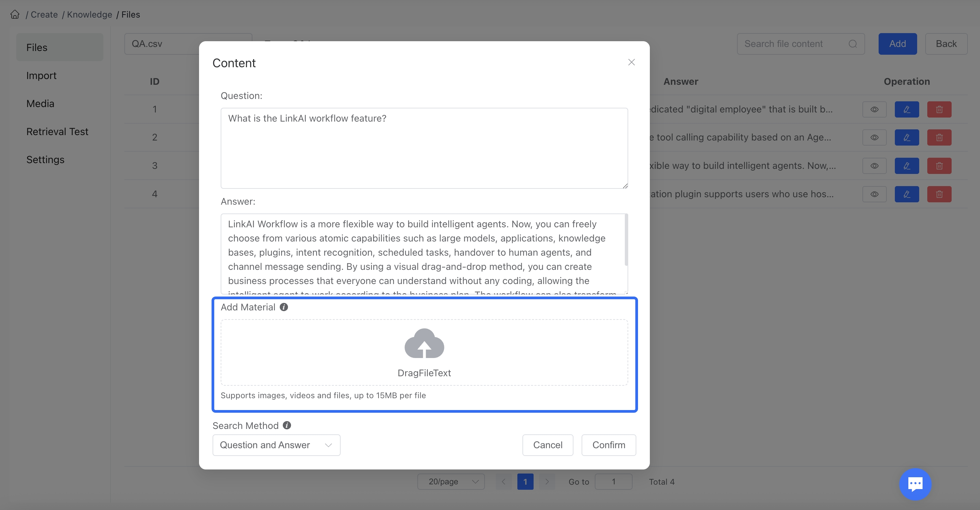Select the Import sidebar item

(60, 75)
